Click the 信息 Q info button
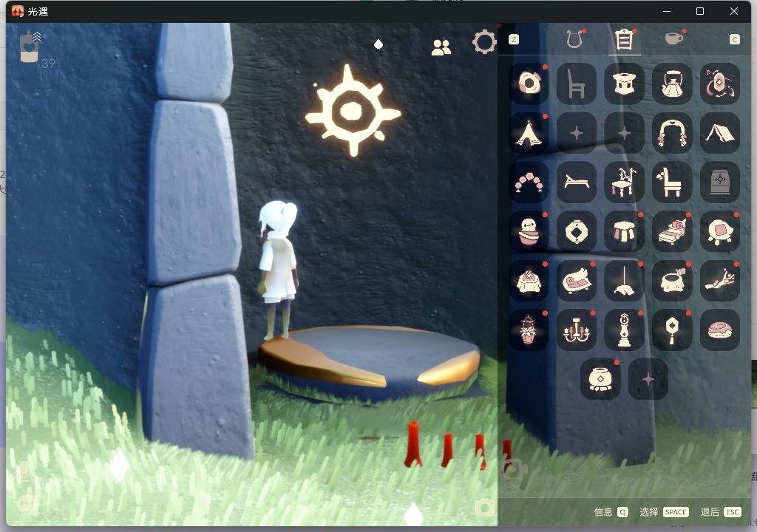This screenshot has width=757, height=532. pos(611,512)
